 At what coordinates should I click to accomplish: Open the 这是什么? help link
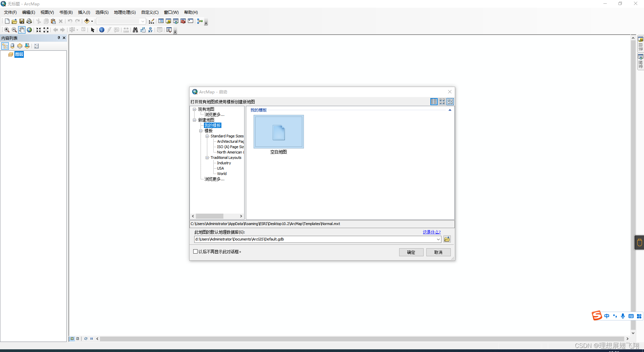pyautogui.click(x=432, y=232)
